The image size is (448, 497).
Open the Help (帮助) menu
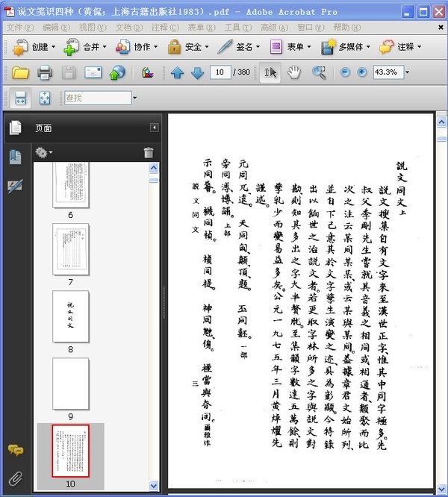click(346, 28)
